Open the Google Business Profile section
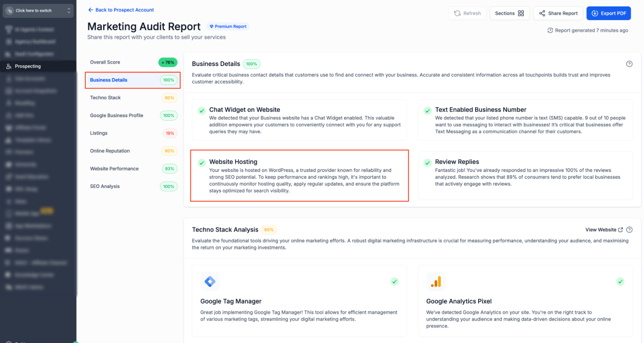644x343 pixels. click(133, 115)
